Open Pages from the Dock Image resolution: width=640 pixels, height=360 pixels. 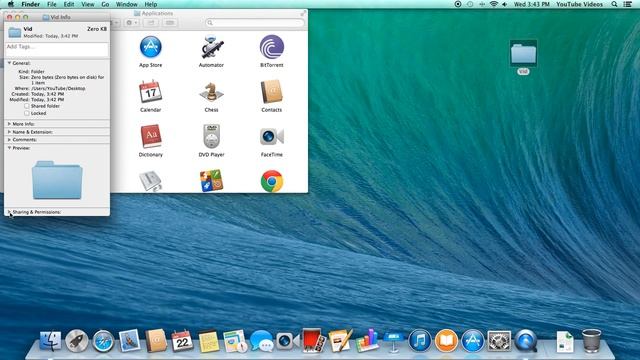340,341
